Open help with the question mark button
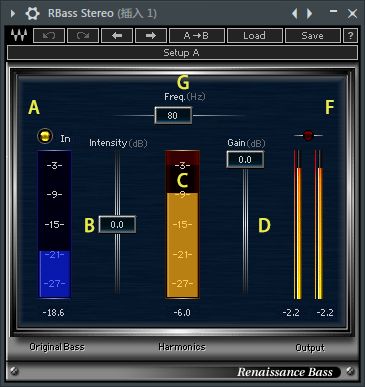This screenshot has height=387, width=365. 350,35
